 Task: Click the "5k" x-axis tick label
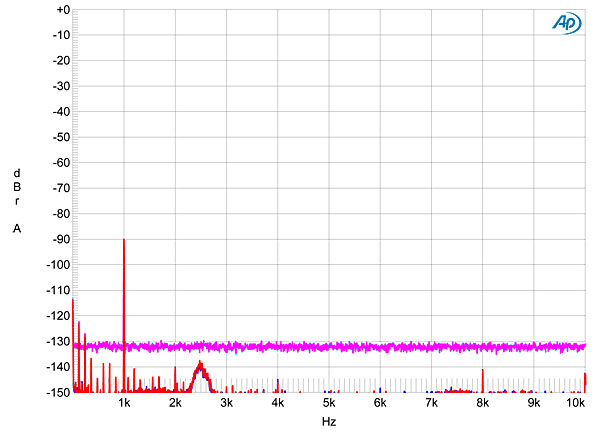click(x=329, y=403)
